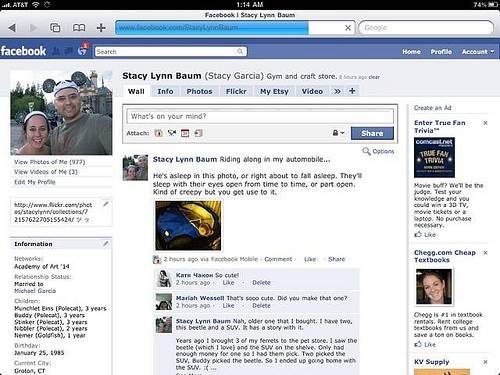Close the True Fan Trivia ad
The height and width of the screenshot is (375, 500).
pyautogui.click(x=485, y=123)
